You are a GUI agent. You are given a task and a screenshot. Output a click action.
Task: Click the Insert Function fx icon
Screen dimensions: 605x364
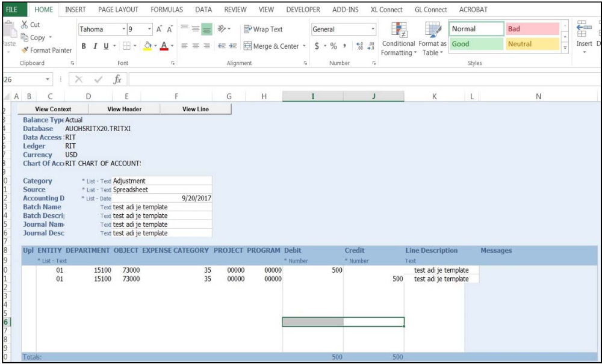coord(118,79)
